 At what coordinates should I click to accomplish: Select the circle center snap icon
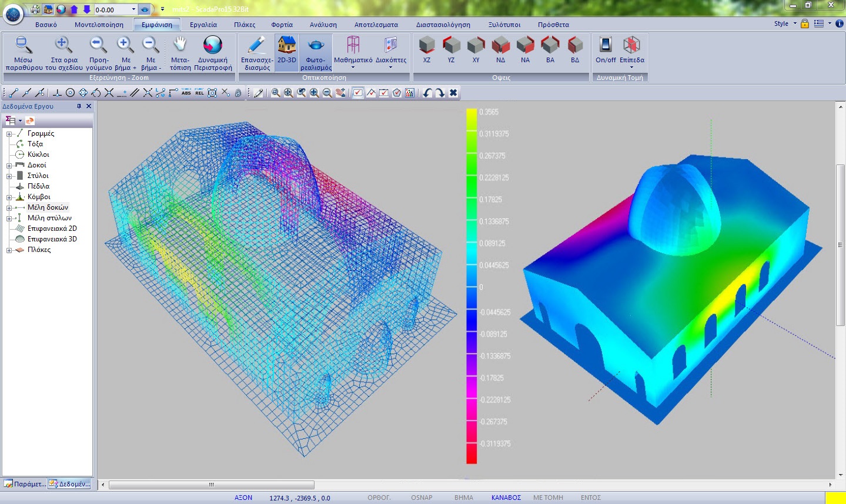coord(70,93)
